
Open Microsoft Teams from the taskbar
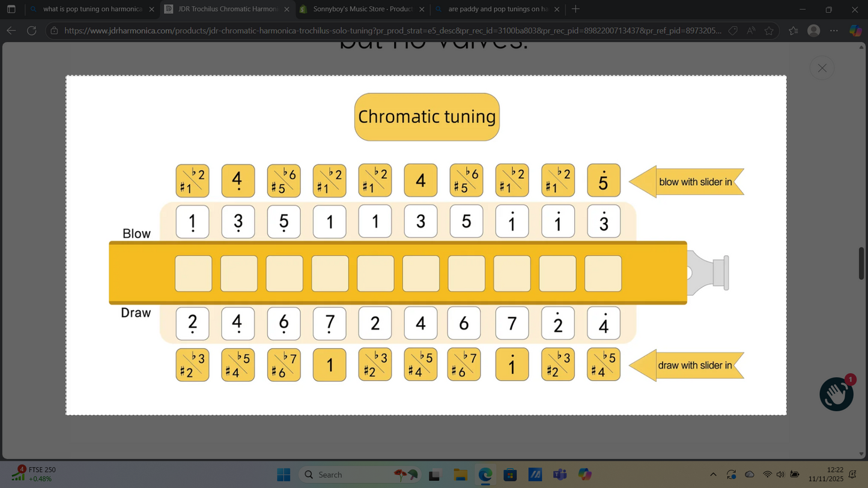click(560, 475)
